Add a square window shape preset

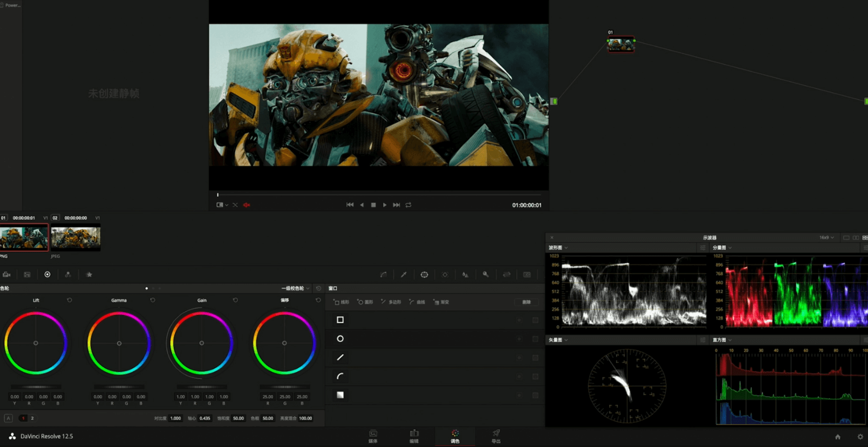click(340, 320)
